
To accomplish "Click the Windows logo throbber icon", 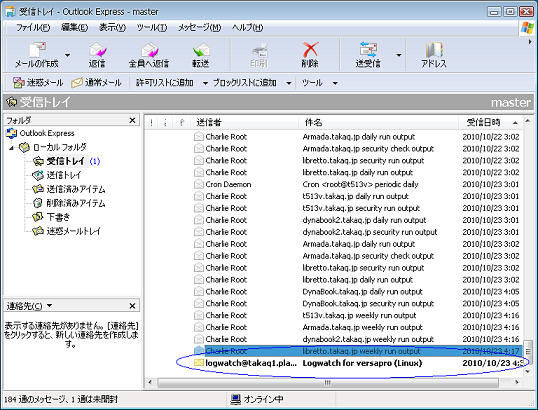I will (x=527, y=28).
